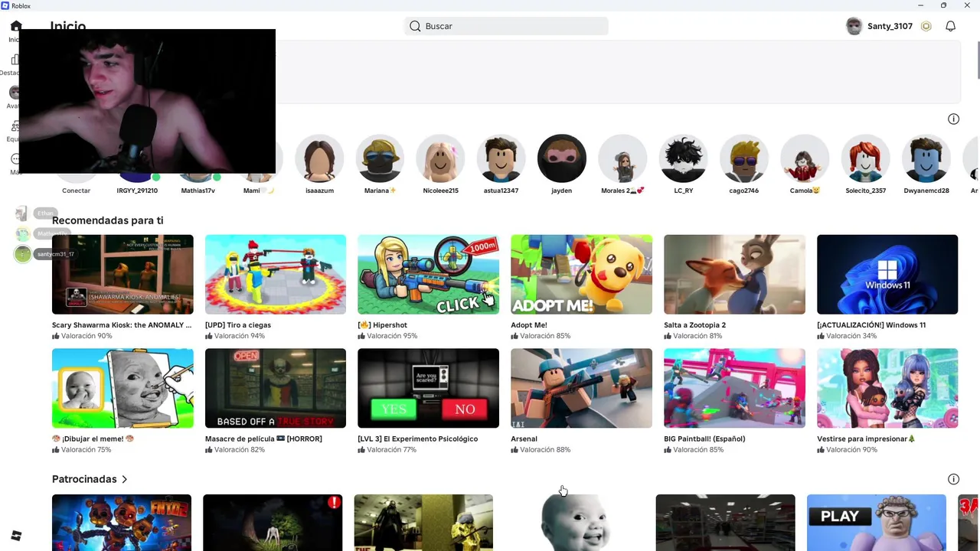Click info icon beside Patrocinadas row
980x551 pixels.
[x=953, y=479]
